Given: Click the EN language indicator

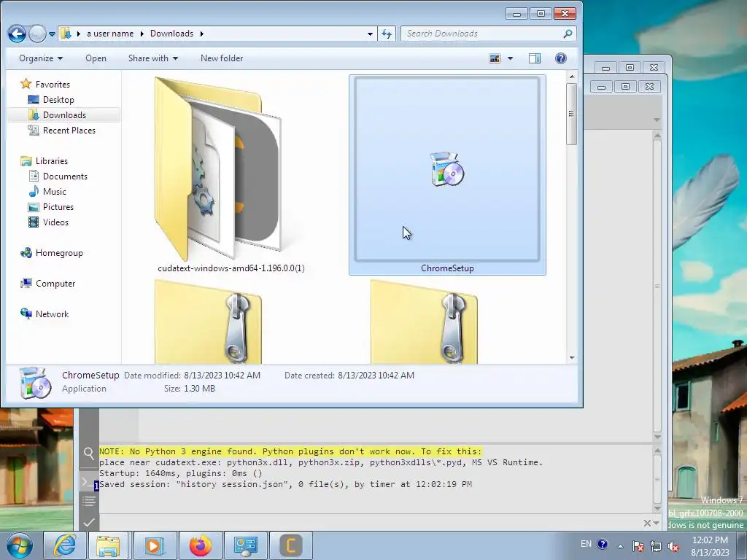Looking at the screenshot, I should [x=586, y=544].
